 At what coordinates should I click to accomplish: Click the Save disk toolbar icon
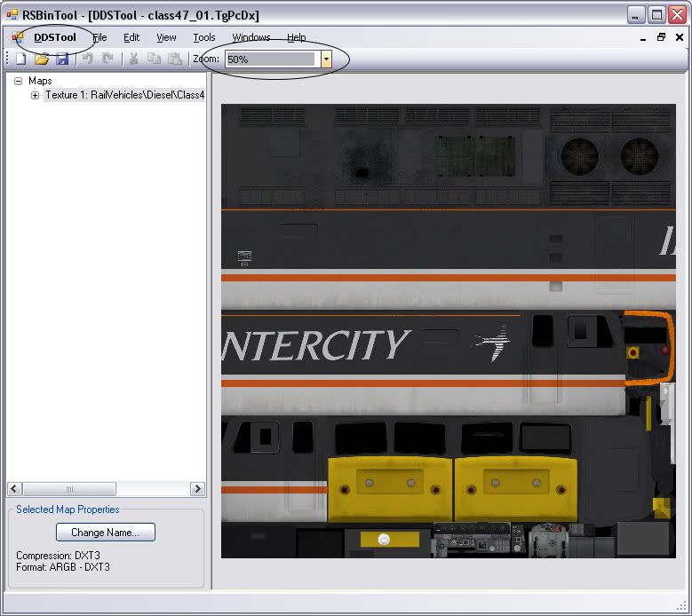pyautogui.click(x=62, y=59)
